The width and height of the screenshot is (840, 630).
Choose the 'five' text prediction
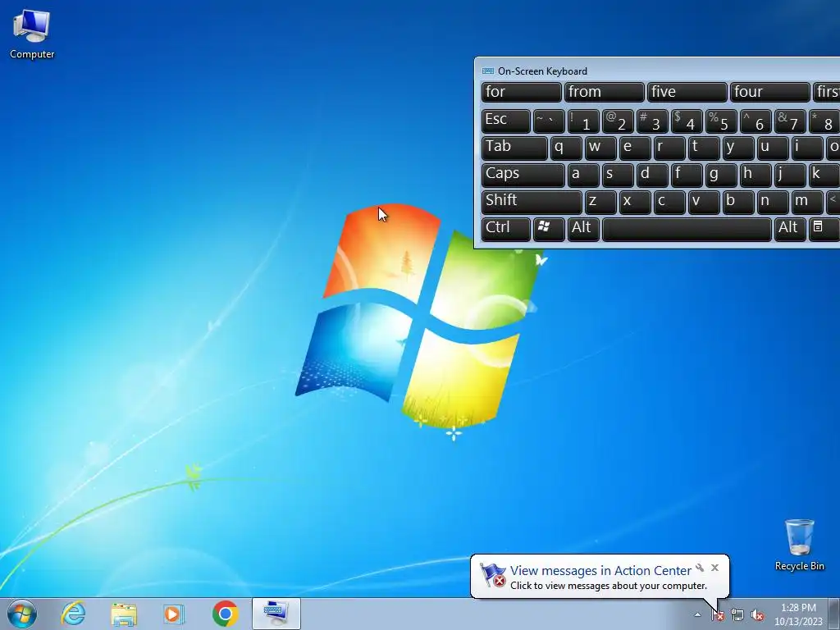[x=687, y=92]
